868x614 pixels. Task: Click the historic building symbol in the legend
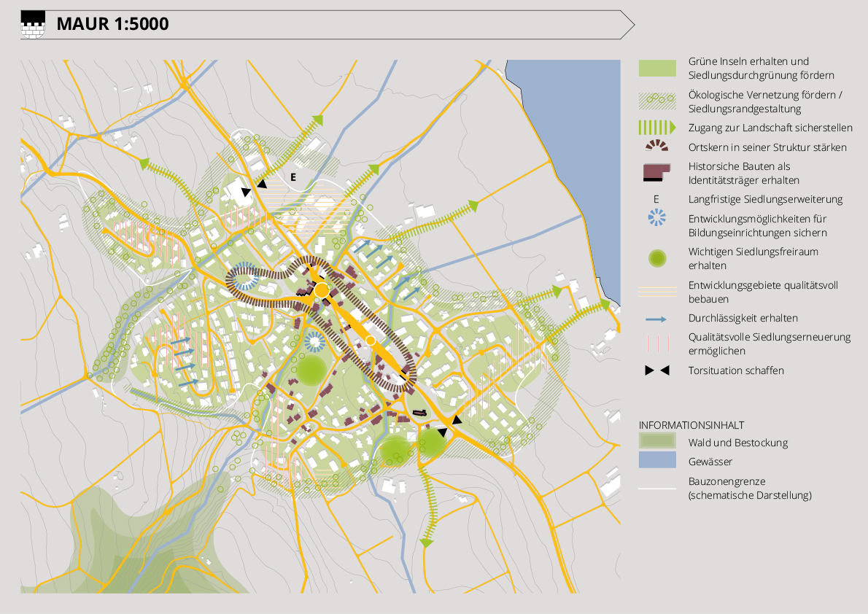[656, 172]
